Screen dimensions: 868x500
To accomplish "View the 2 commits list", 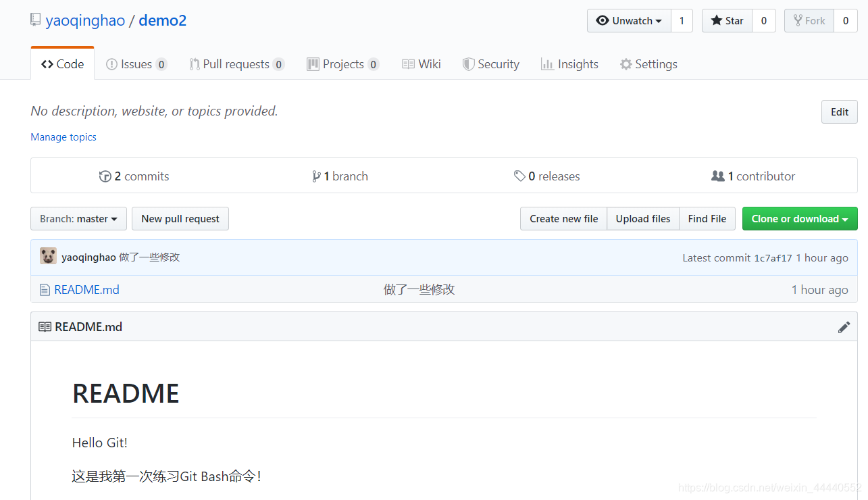I will coord(134,176).
